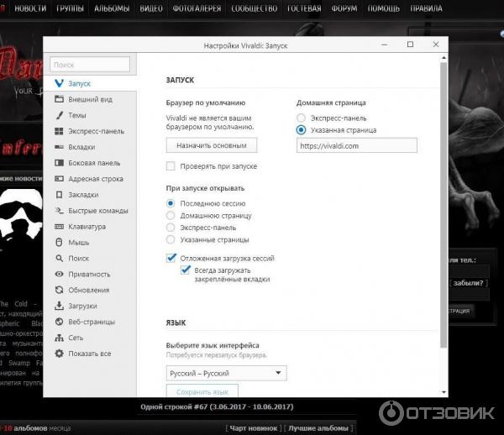The image size is (504, 435).
Task: Toggle Всегда загружать закреплённые вкладки checkbox
Action: pyautogui.click(x=186, y=270)
